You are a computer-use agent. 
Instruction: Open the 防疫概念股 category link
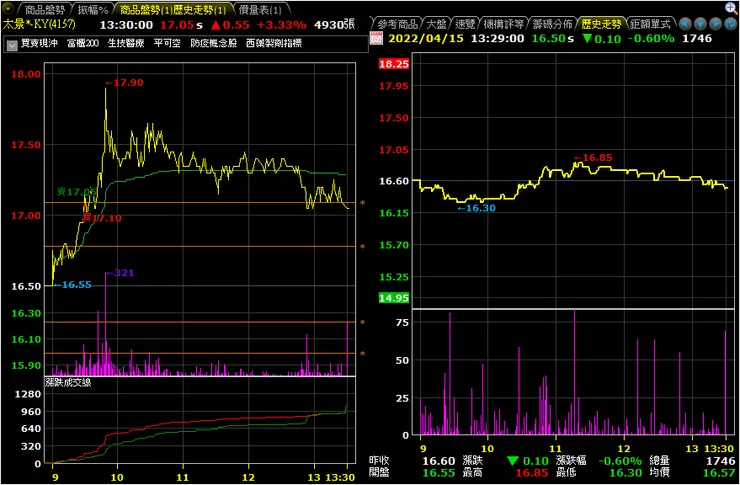[213, 44]
